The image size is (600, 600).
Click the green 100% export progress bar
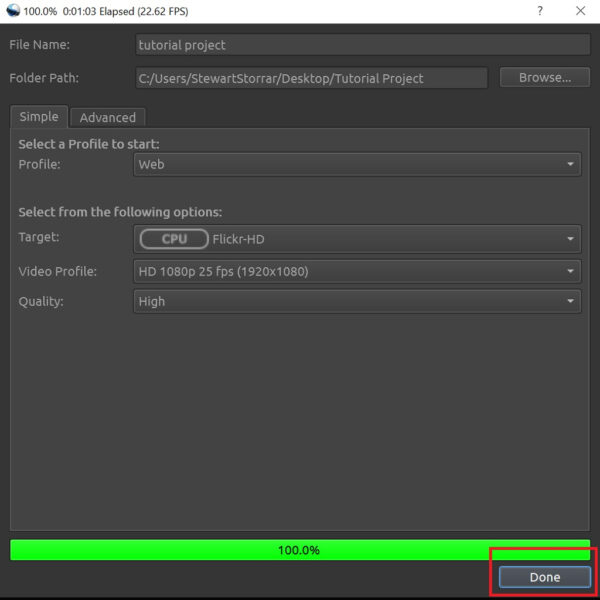[299, 550]
